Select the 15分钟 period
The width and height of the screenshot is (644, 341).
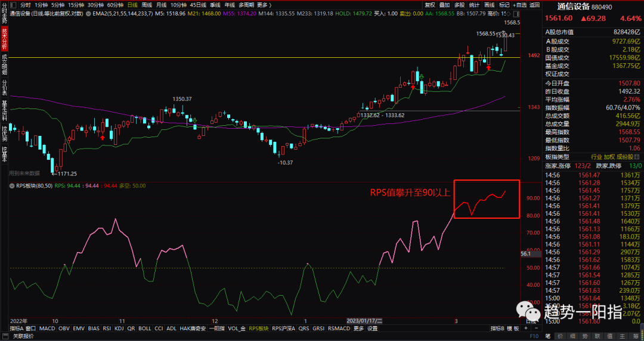(x=76, y=5)
